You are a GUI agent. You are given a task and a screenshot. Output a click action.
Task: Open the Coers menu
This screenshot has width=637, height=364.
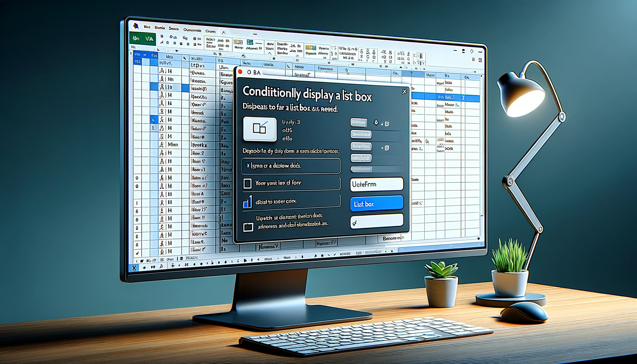coord(210,31)
